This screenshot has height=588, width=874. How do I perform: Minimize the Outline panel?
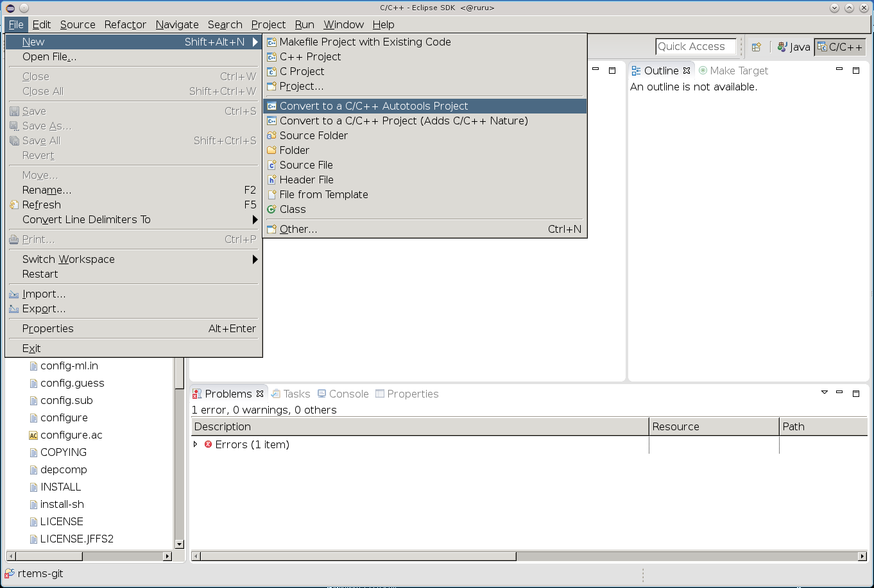[839, 70]
